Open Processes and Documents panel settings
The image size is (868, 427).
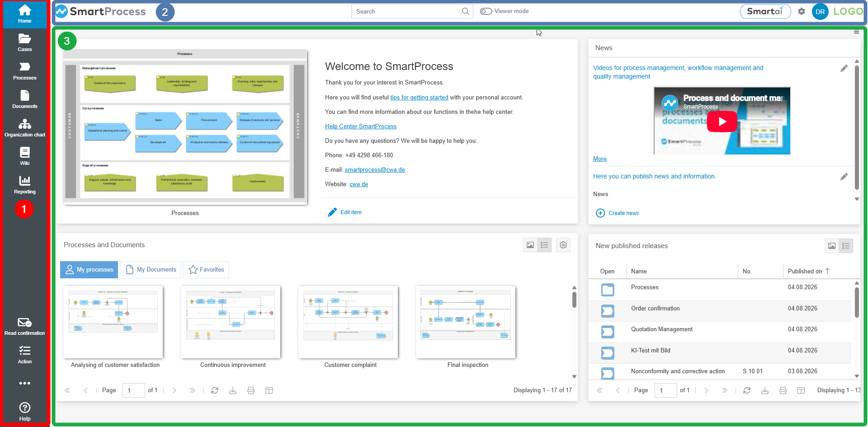point(563,245)
